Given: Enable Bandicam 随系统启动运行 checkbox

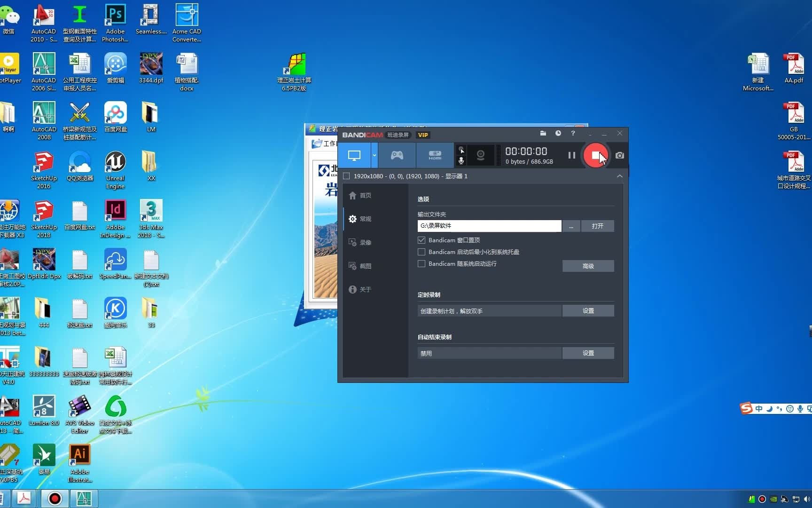Looking at the screenshot, I should click(x=422, y=263).
